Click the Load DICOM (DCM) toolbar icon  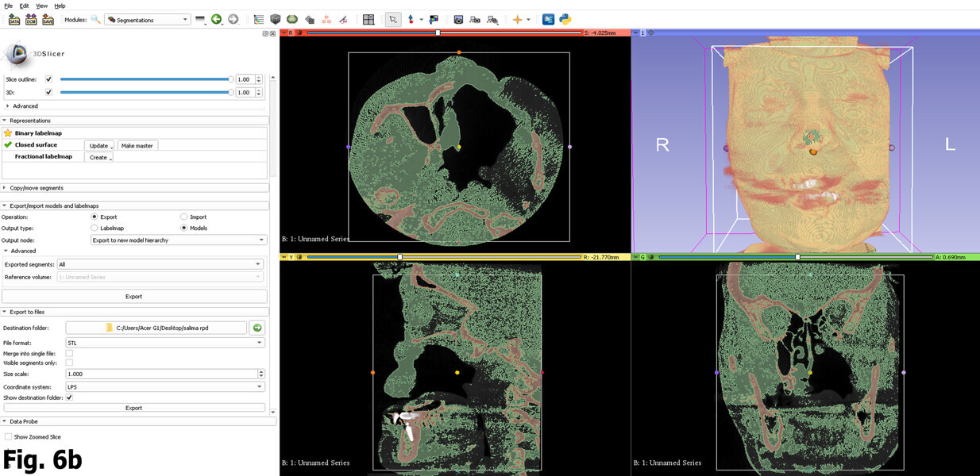(31, 20)
